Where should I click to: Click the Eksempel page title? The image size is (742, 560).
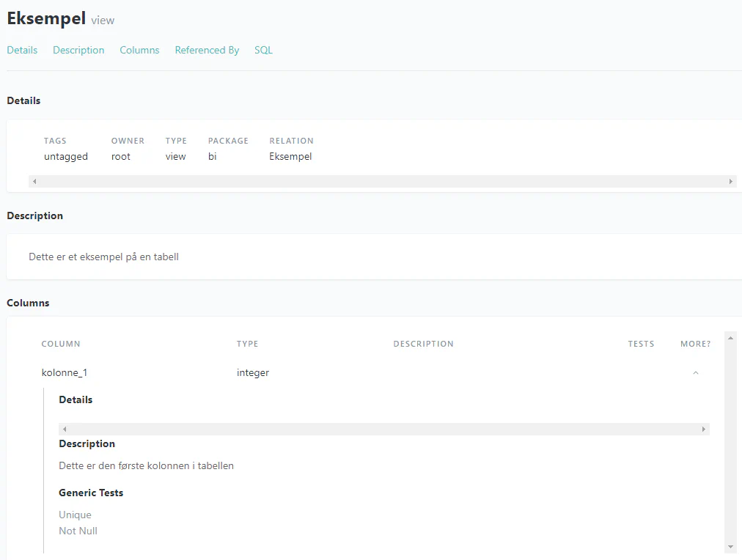click(x=46, y=18)
